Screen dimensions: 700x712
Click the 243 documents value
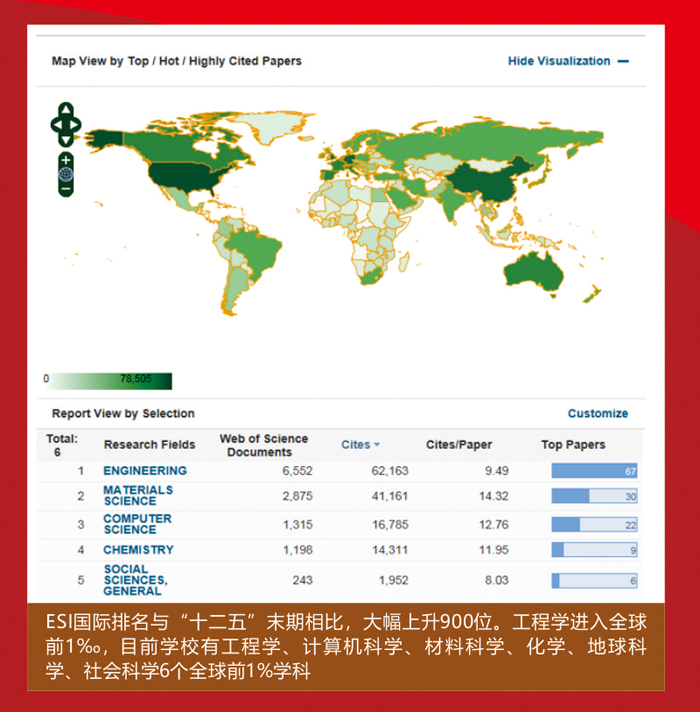coord(302,580)
